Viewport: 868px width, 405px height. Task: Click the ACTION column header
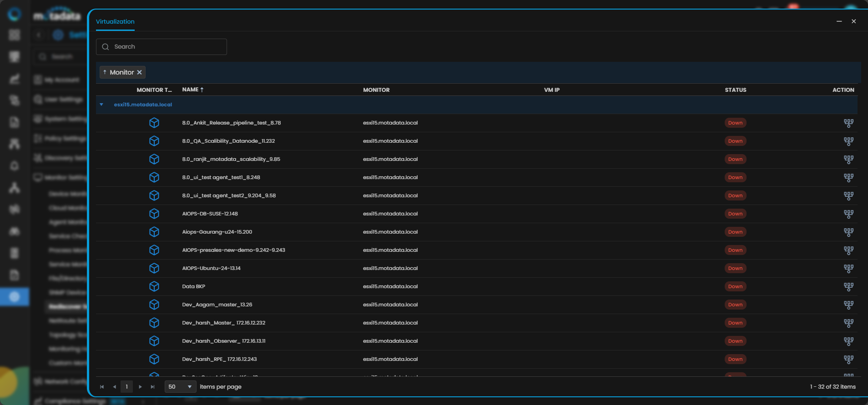[x=843, y=90]
